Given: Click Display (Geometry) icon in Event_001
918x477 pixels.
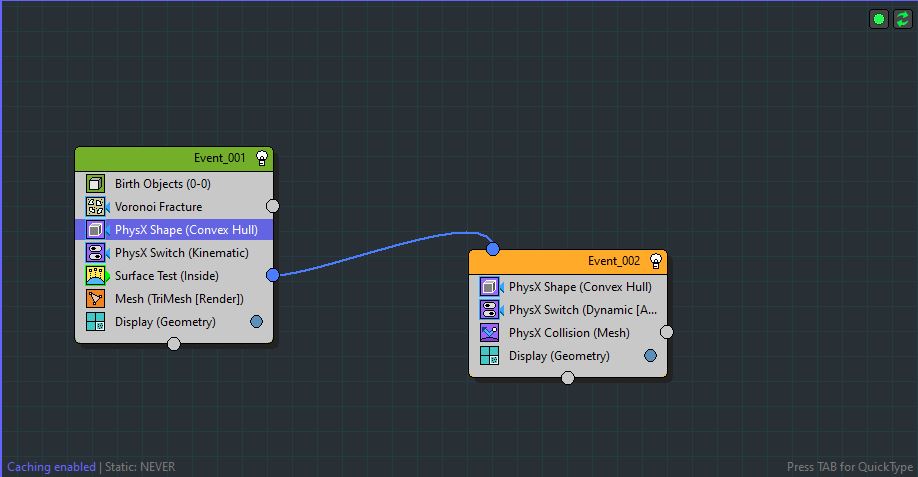Looking at the screenshot, I should click(95, 322).
